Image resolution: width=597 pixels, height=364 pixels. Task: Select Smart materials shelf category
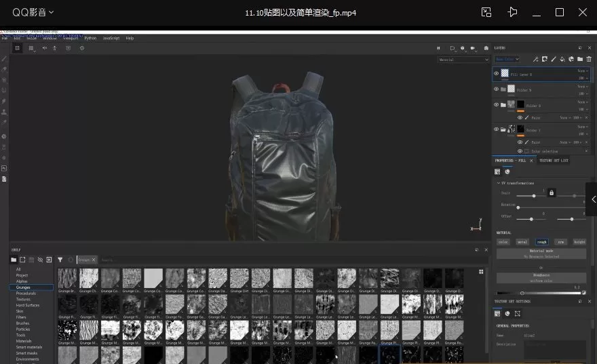(x=27, y=347)
